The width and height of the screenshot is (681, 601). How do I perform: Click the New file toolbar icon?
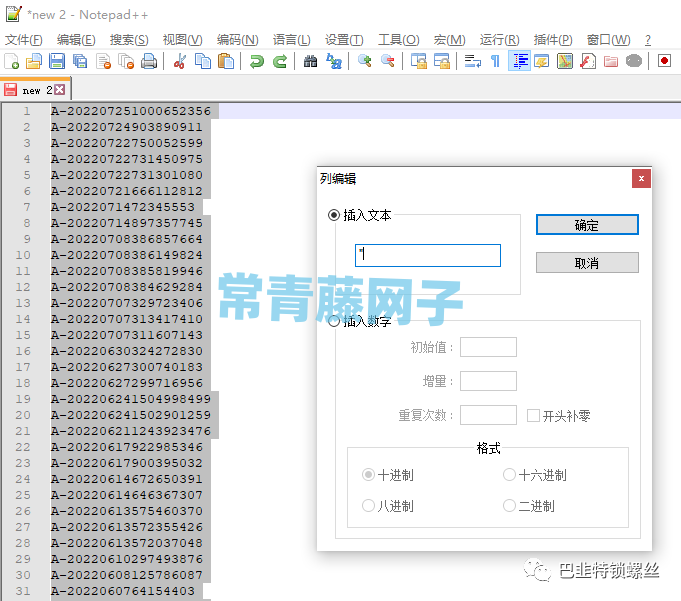click(x=12, y=61)
